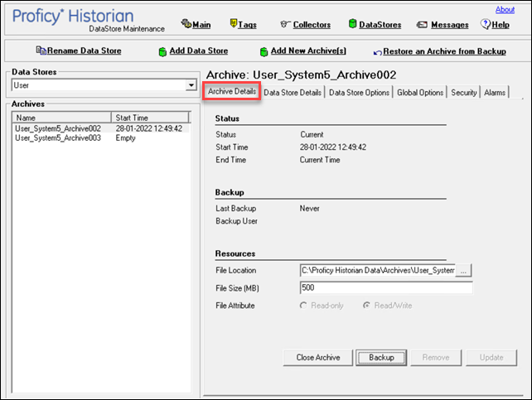The width and height of the screenshot is (532, 400).
Task: Open the Main page link
Action: coord(201,25)
